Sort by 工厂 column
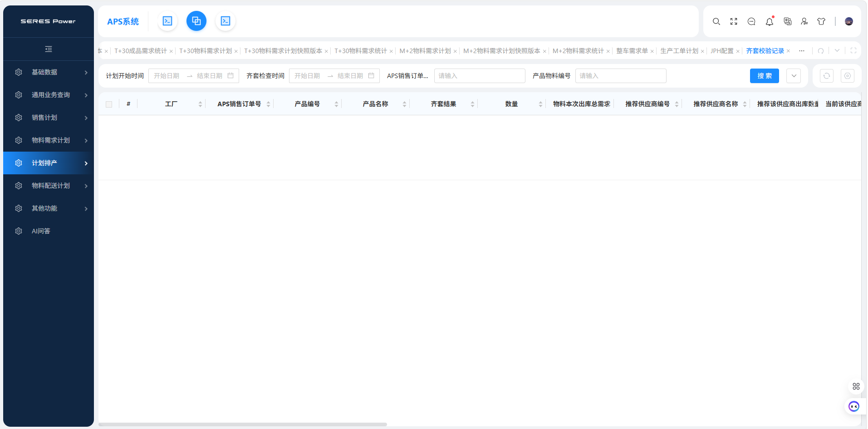The width and height of the screenshot is (868, 429). click(x=200, y=104)
